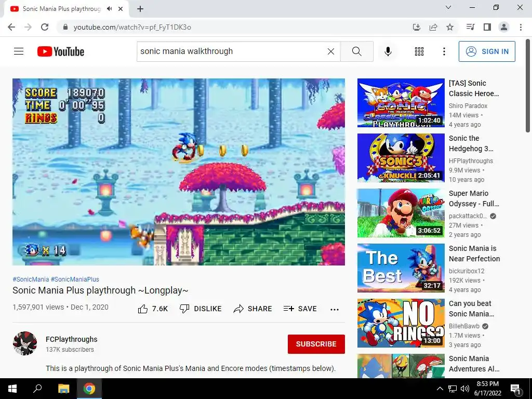The width and height of the screenshot is (532, 399).
Task: Open title 'Can you beat Sonic Mania...'
Action: point(471,309)
